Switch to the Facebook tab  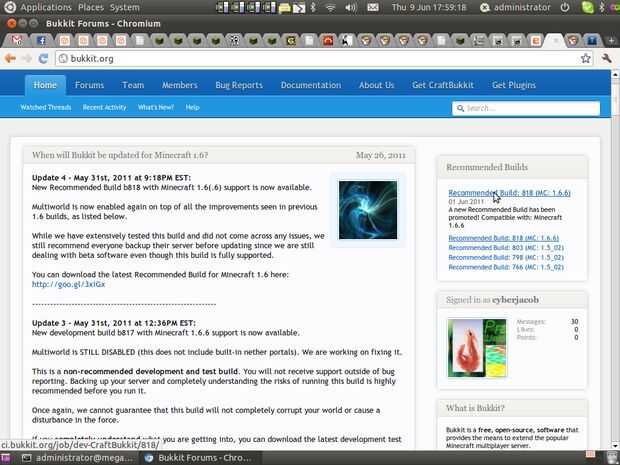pos(41,40)
